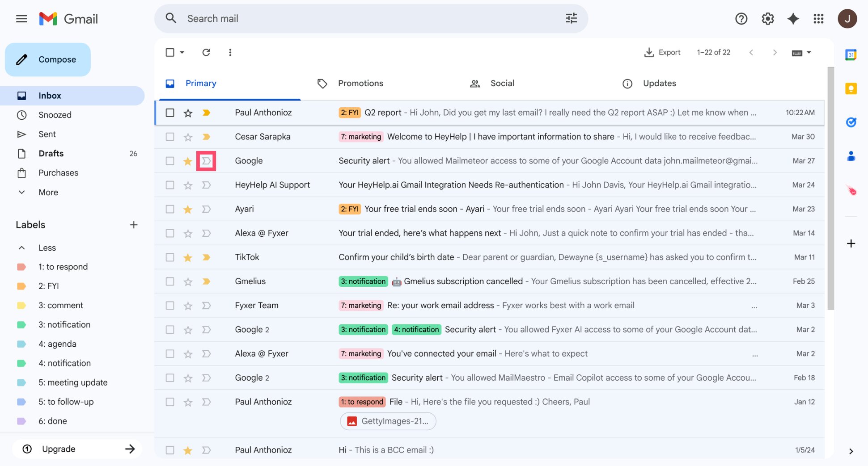Open the '1–22 of 22' page count
Image resolution: width=868 pixels, height=466 pixels.
(x=713, y=52)
